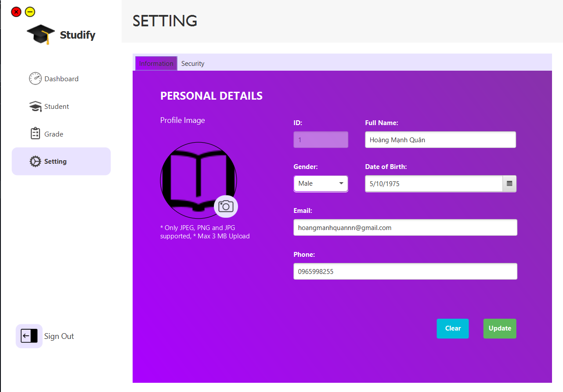Open the Date of Birth calendar picker

pyautogui.click(x=509, y=183)
